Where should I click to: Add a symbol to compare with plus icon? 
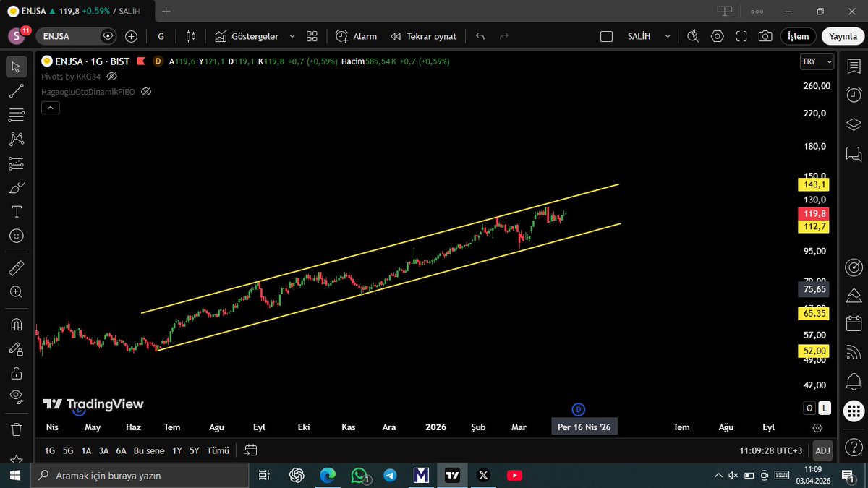tap(131, 36)
